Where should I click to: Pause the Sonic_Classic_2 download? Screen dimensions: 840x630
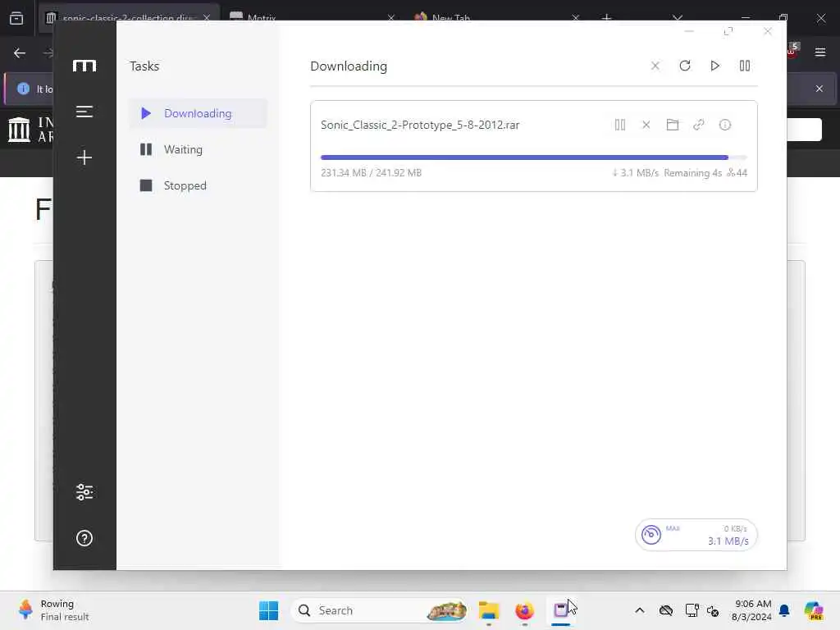pyautogui.click(x=620, y=125)
